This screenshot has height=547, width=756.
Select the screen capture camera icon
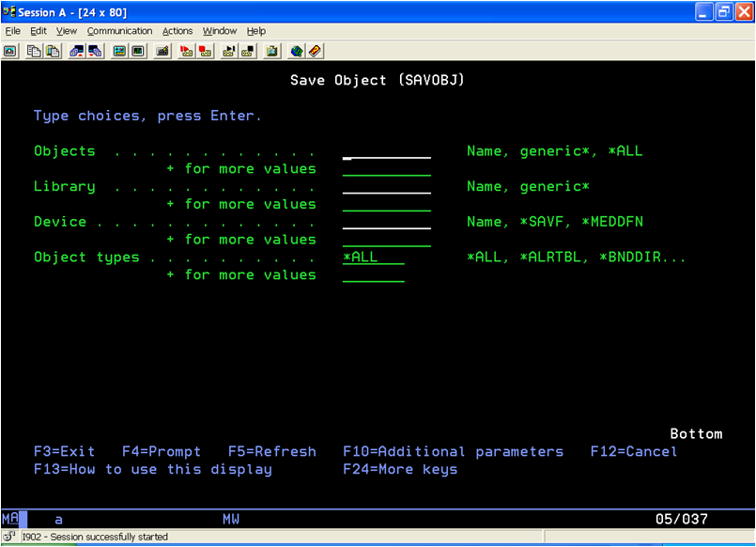[9, 51]
